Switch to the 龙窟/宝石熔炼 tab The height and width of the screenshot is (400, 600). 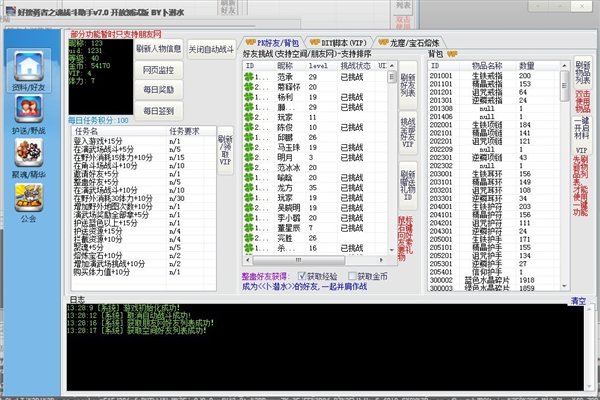point(409,43)
